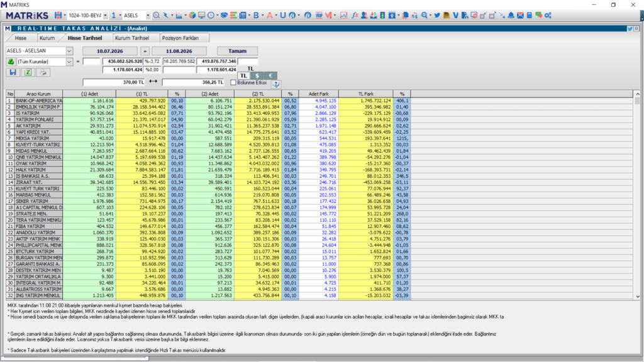Click the equals button between the dates
This screenshot has width=644, height=362.
point(145,51)
